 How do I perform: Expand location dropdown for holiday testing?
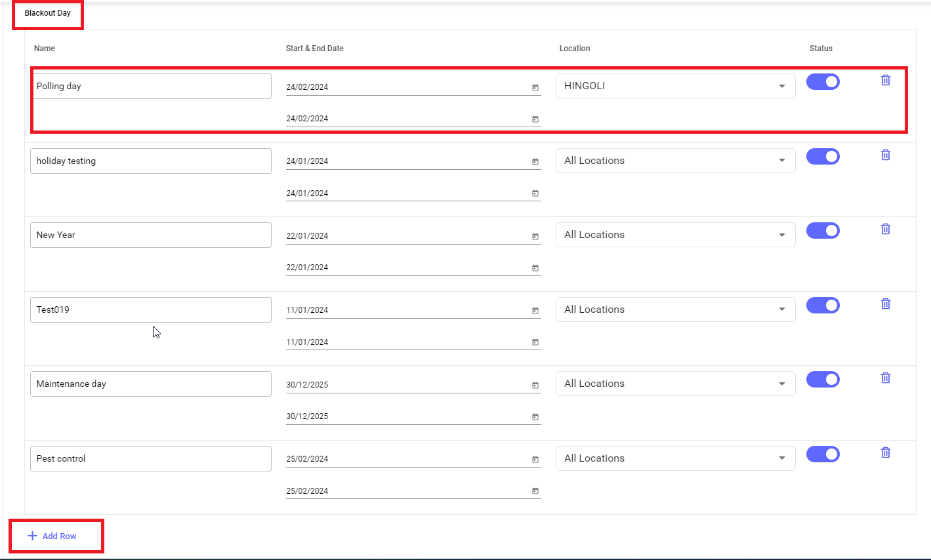point(675,161)
